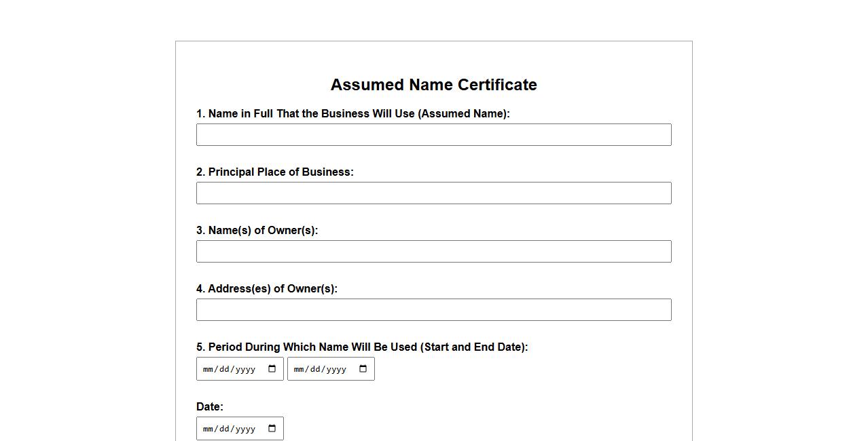
Task: Select year segment in the bottom Date field
Action: [x=245, y=429]
